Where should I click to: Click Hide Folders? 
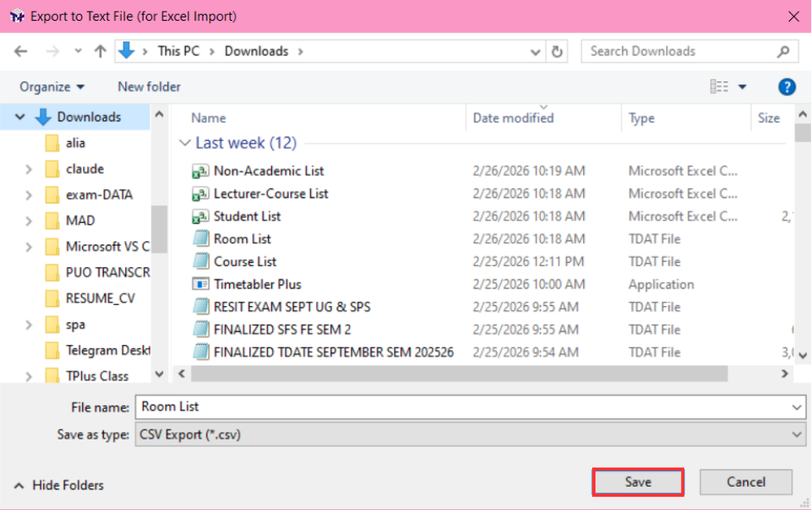pos(59,485)
